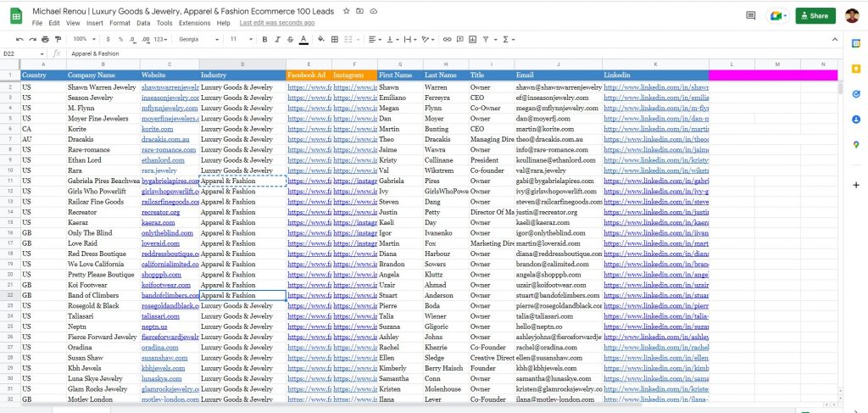Open the Extensions menu
The height and width of the screenshot is (413, 868).
pyautogui.click(x=194, y=23)
